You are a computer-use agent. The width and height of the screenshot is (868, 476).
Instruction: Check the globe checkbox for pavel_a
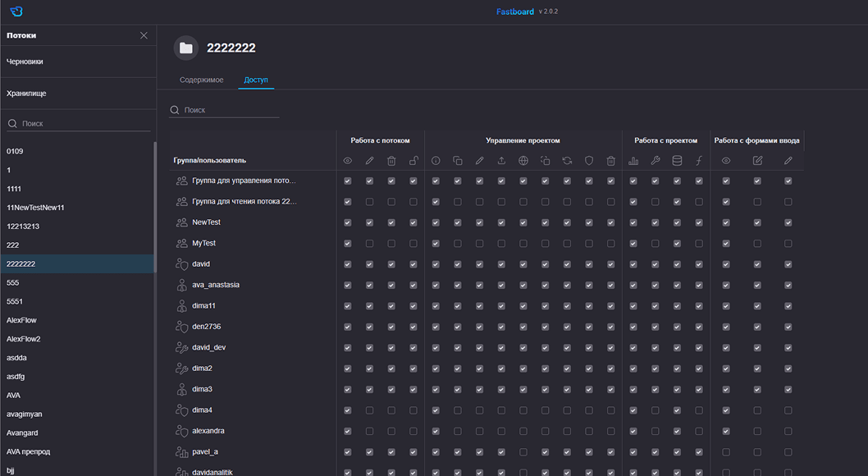(x=523, y=452)
